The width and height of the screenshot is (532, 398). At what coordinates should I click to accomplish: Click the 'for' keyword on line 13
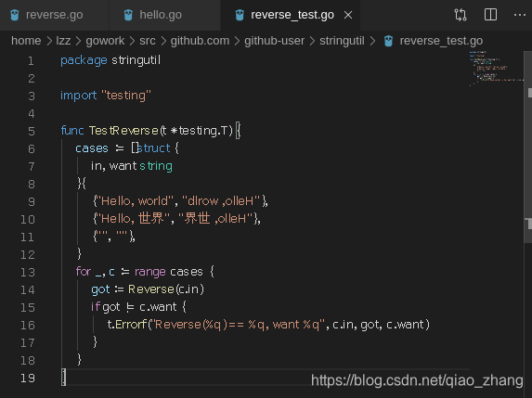84,272
